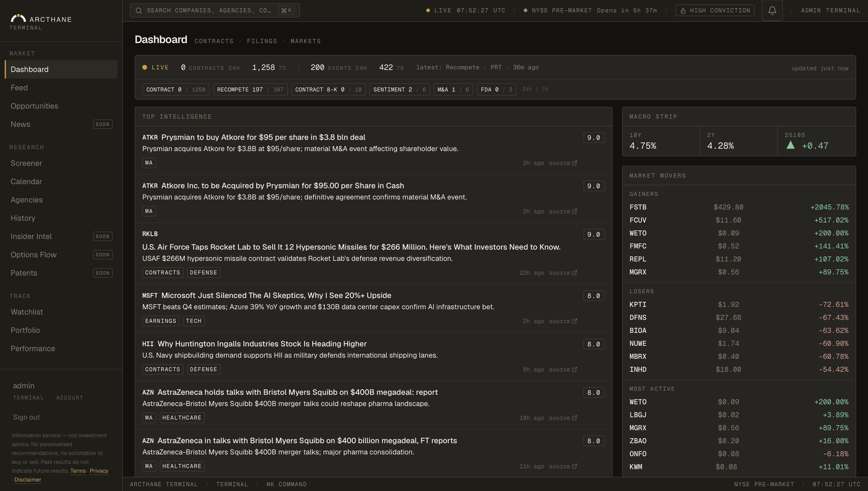
Task: Open the Terms link
Action: tap(78, 471)
